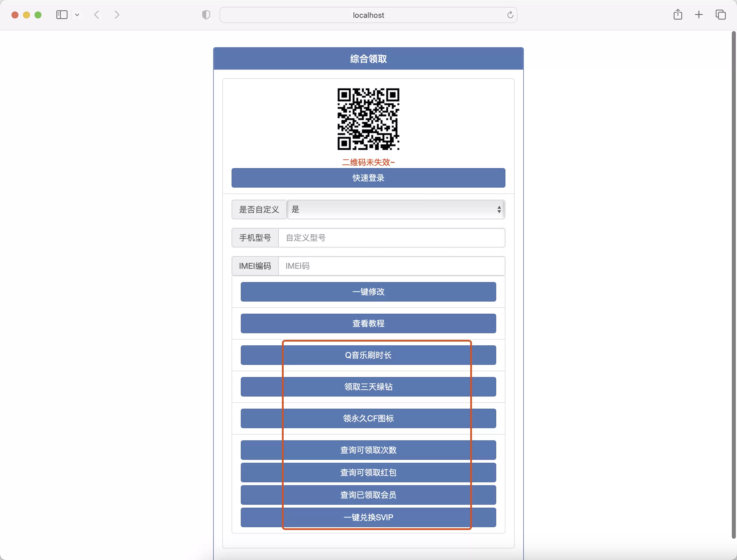Click the 一键兑换SVIP button
Image resolution: width=737 pixels, height=560 pixels.
click(x=368, y=517)
